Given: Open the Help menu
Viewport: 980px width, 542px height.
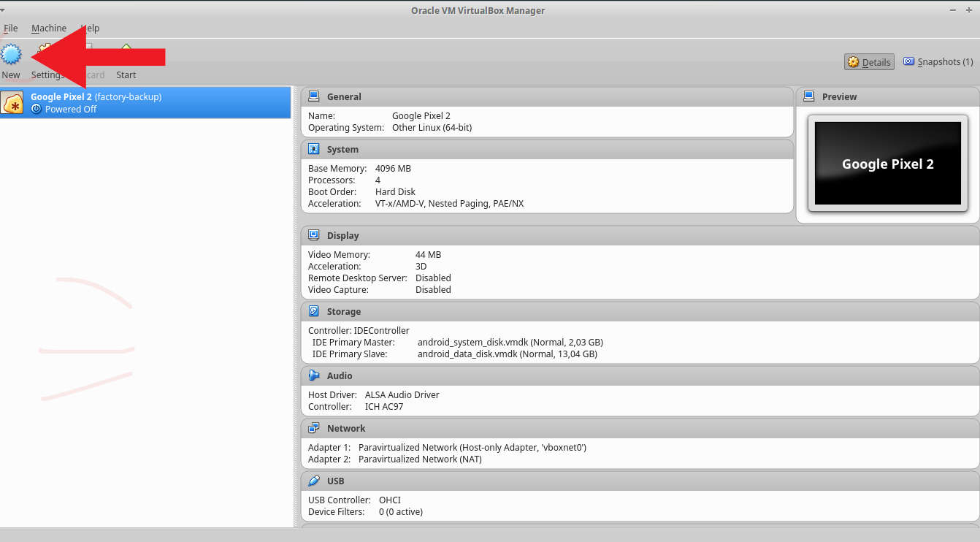Looking at the screenshot, I should click(x=90, y=28).
